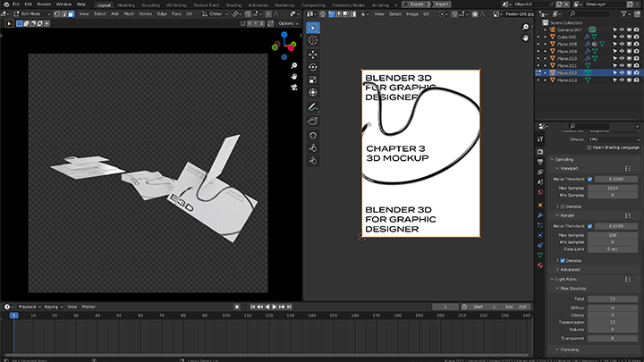644x362 pixels.
Task: Switch to face select mode in 3D viewport
Action: tap(71, 14)
